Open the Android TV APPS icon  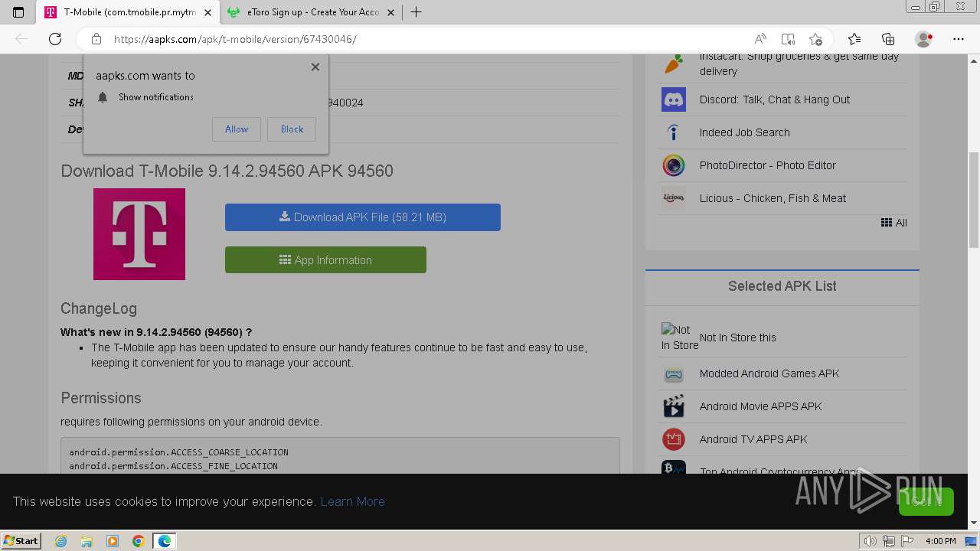coord(674,439)
